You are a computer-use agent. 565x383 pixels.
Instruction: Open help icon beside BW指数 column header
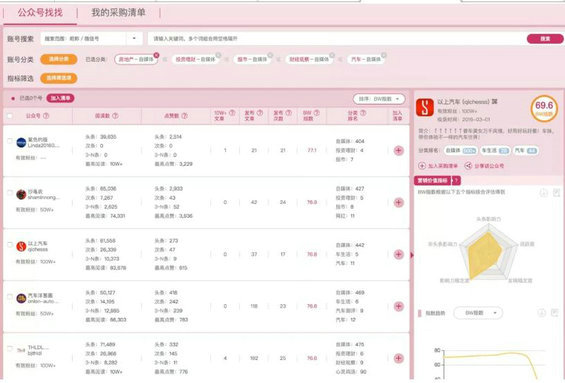coord(316,113)
